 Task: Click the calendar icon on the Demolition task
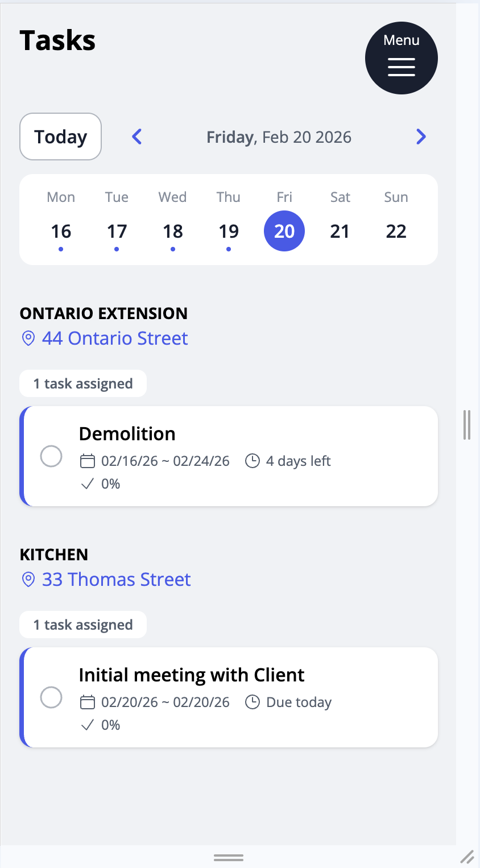87,461
